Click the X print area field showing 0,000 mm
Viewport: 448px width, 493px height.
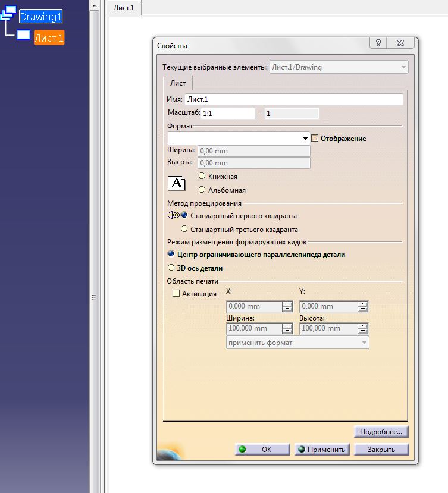pyautogui.click(x=254, y=306)
